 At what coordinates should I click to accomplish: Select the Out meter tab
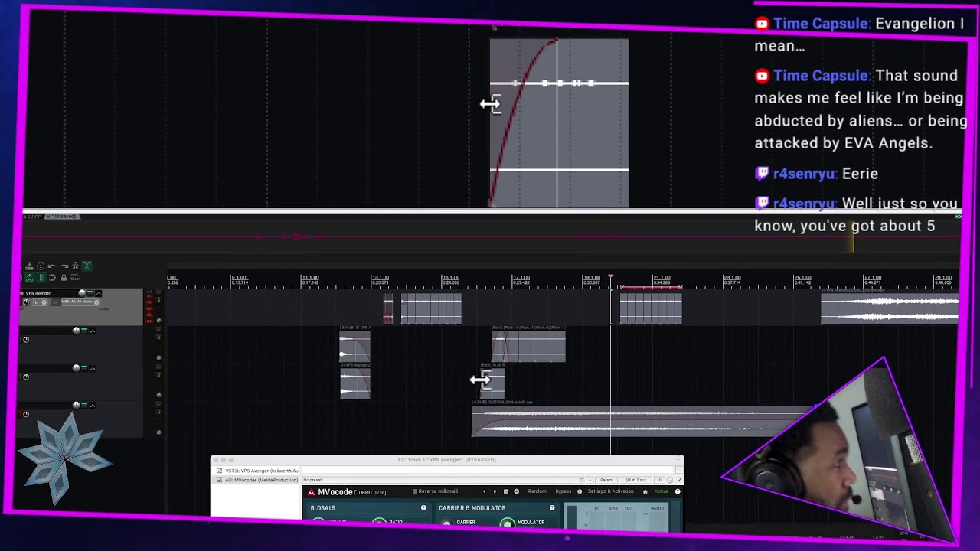point(629,508)
